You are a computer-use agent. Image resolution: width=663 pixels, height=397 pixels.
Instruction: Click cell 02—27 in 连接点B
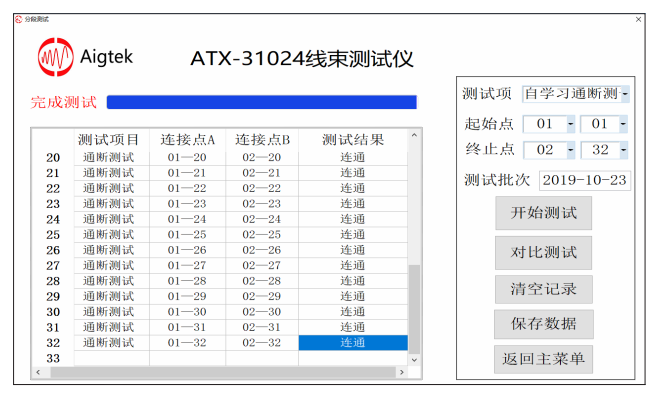click(262, 266)
